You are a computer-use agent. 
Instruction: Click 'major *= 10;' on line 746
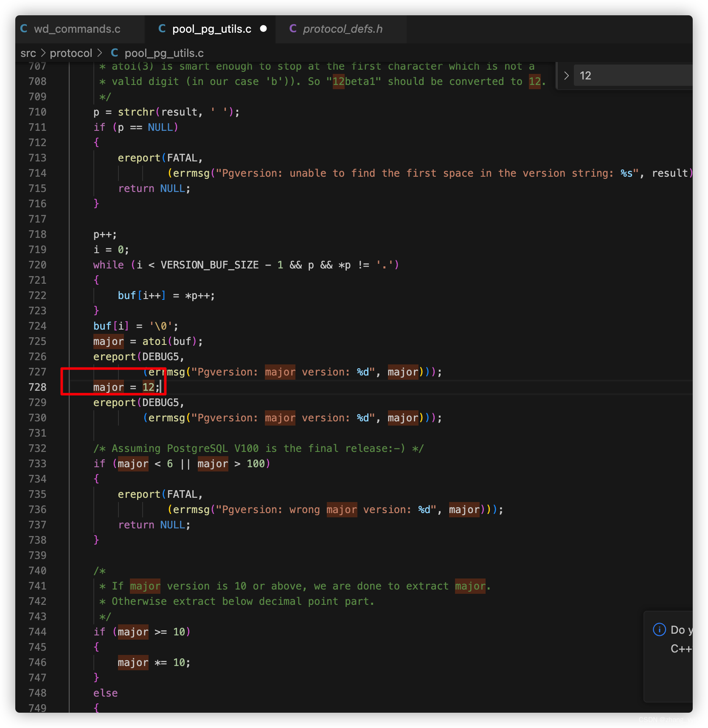pos(154,662)
